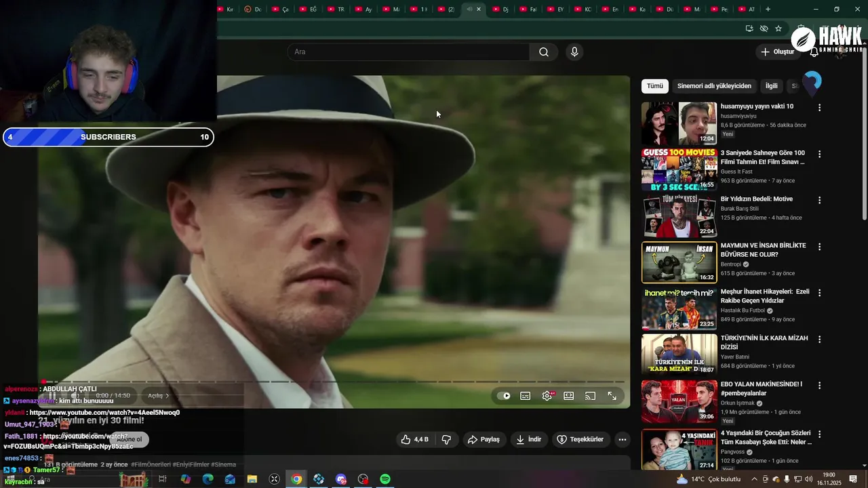Enter fullscreen with the player expand icon
Image resolution: width=868 pixels, height=488 pixels.
click(x=612, y=396)
